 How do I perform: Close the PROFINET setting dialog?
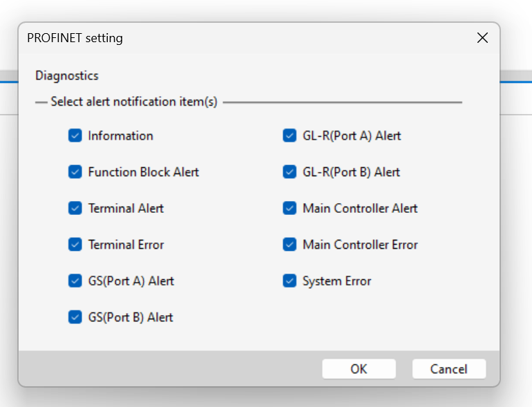click(x=482, y=38)
